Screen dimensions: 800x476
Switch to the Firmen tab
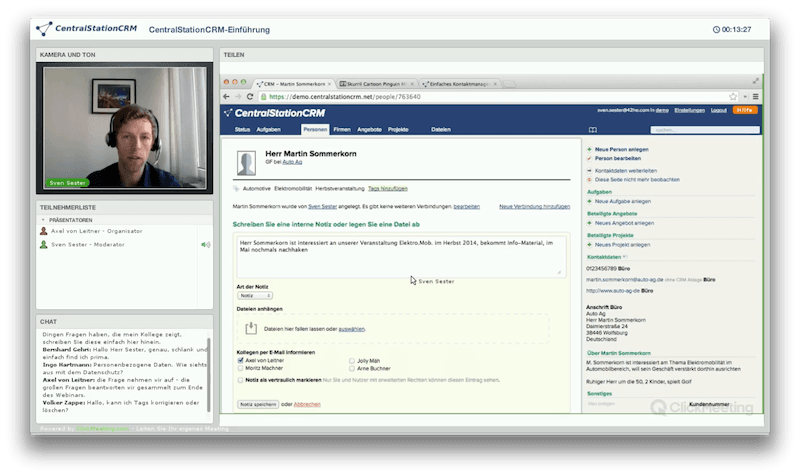click(x=341, y=130)
